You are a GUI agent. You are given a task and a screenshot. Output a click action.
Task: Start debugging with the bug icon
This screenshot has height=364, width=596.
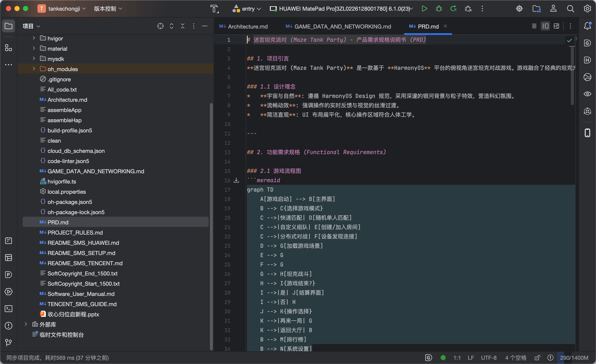(x=439, y=9)
